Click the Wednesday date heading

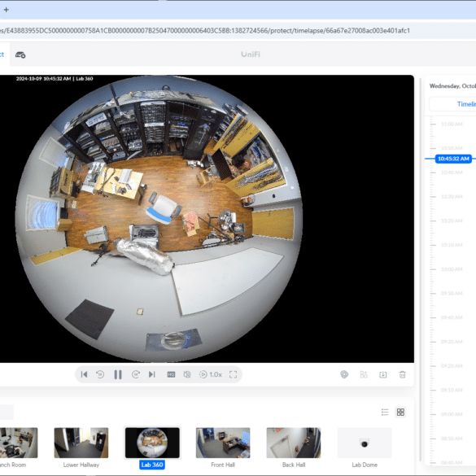pos(452,86)
